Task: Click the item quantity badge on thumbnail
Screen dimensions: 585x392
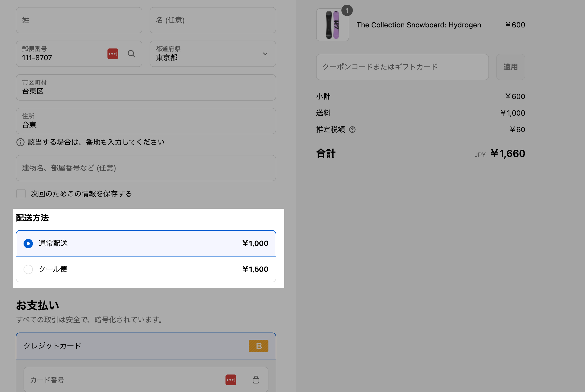Action: click(x=347, y=11)
